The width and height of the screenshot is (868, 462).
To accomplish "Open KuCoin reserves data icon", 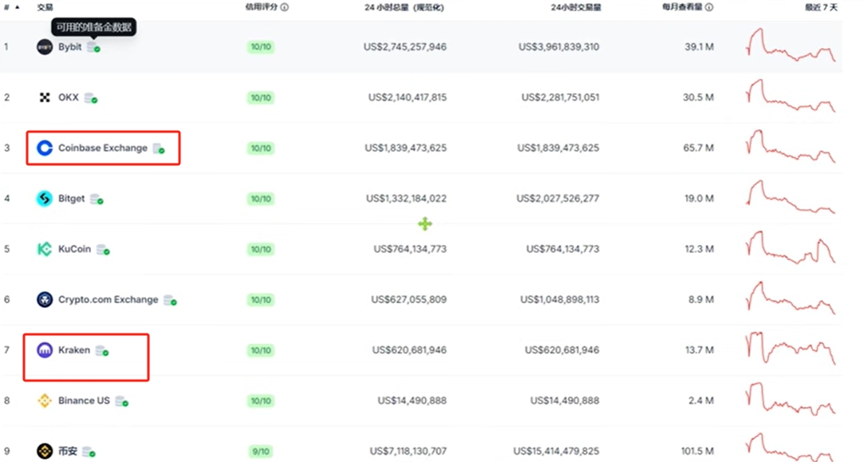I will click(x=103, y=250).
